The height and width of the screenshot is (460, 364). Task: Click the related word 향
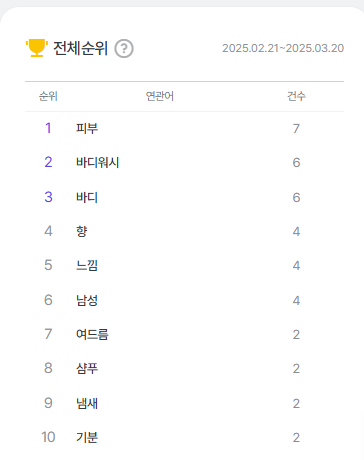(x=82, y=231)
